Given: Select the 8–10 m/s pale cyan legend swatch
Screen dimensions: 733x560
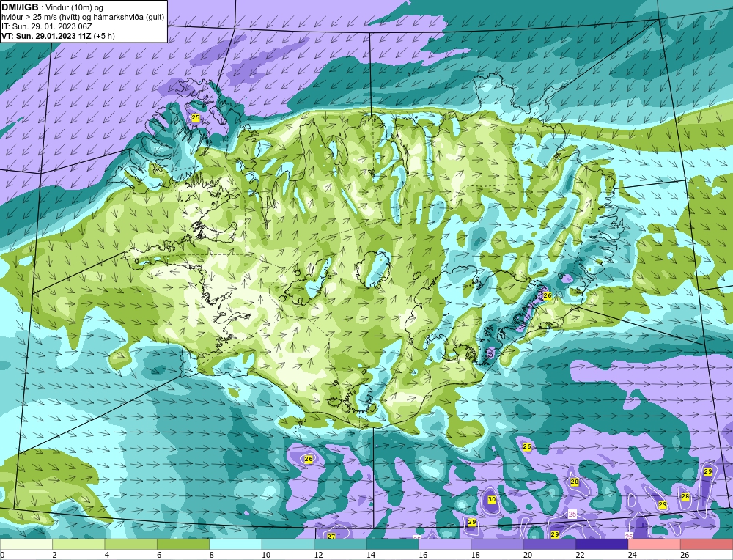Looking at the screenshot, I should point(235,544).
